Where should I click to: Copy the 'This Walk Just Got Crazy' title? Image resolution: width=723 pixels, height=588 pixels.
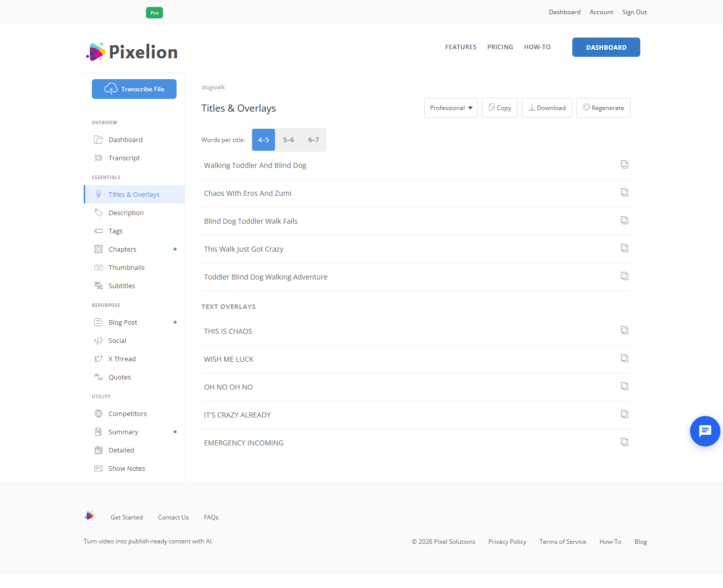pyautogui.click(x=625, y=248)
